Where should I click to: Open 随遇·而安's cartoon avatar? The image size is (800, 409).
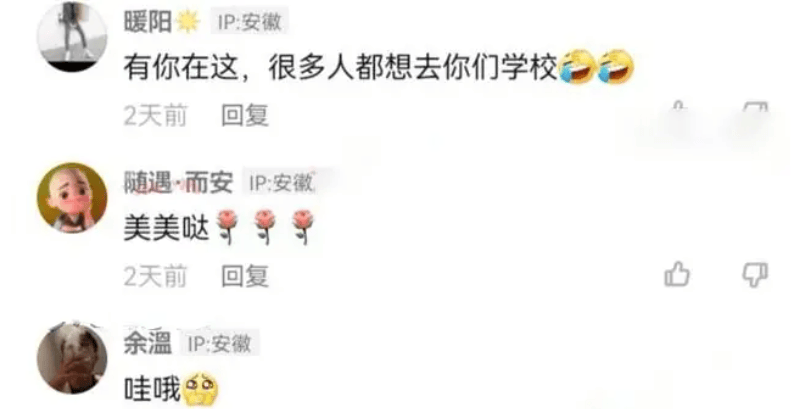pos(72,198)
